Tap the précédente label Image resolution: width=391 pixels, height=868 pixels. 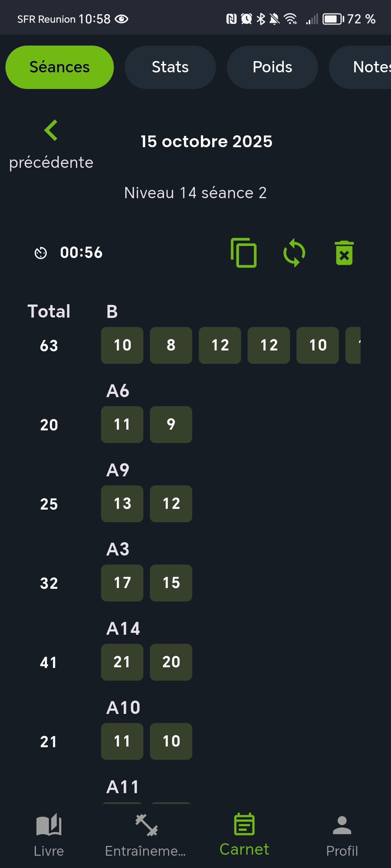coord(51,162)
